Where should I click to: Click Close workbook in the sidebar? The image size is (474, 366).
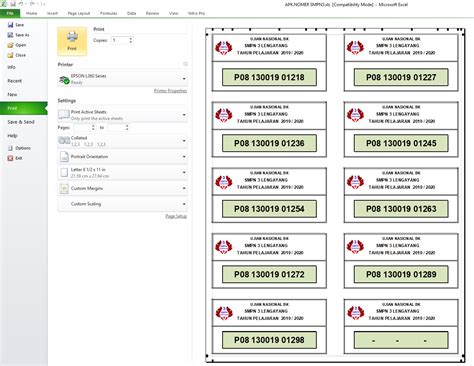click(x=17, y=55)
